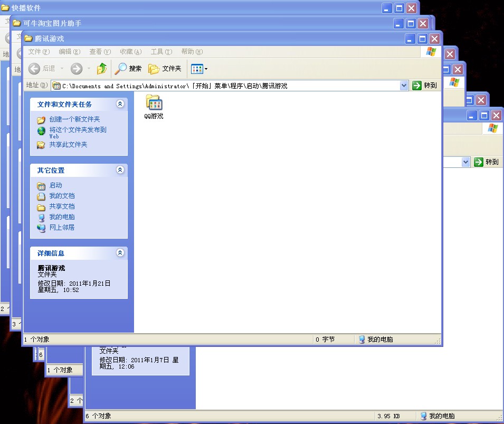
Task: Click the forward arrow button
Action: tap(77, 69)
